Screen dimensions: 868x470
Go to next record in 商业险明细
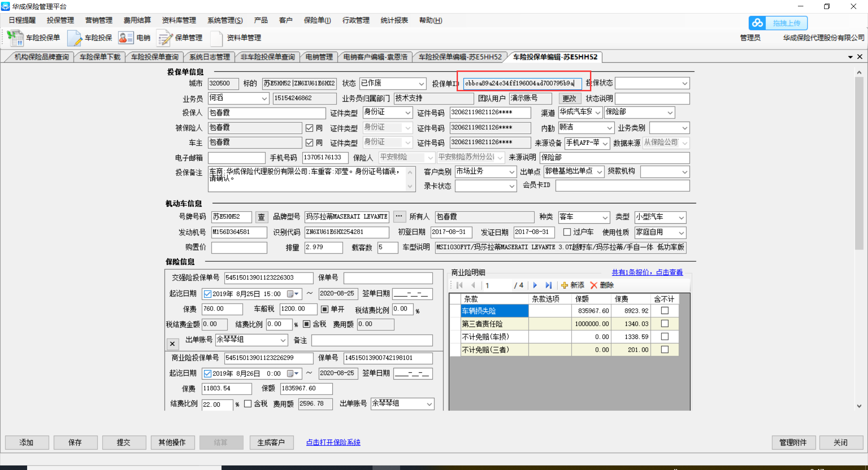535,285
